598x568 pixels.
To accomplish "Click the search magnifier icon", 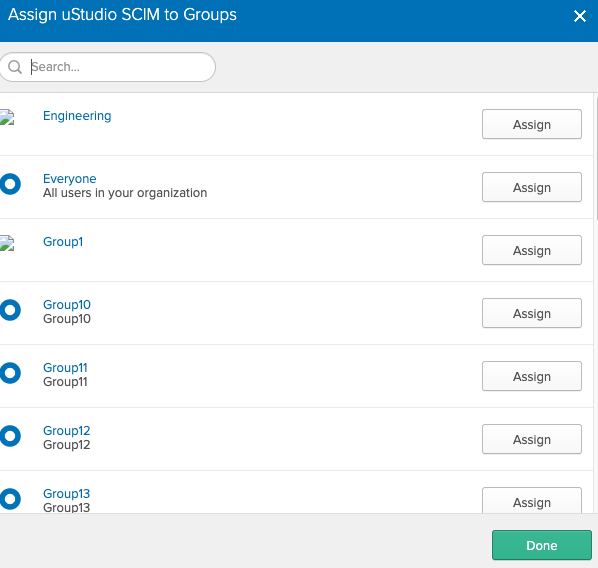I will click(15, 67).
